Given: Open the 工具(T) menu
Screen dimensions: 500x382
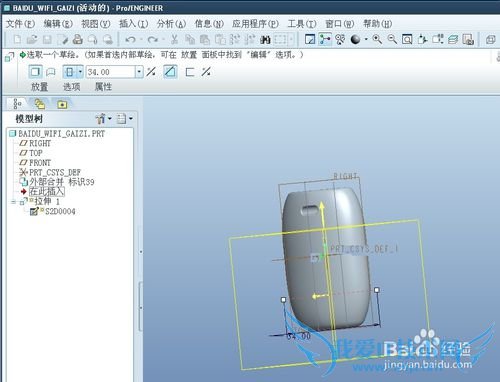Looking at the screenshot, I should pos(302,24).
